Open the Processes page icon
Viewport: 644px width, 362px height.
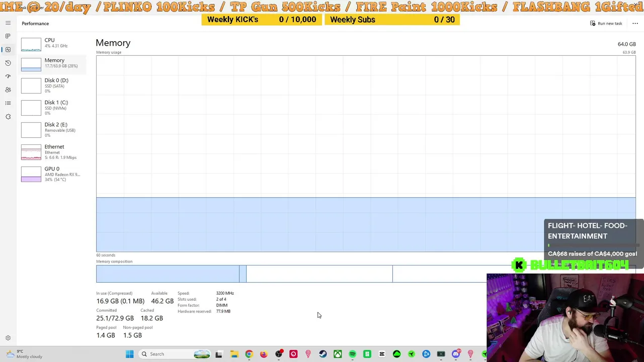[x=8, y=36]
